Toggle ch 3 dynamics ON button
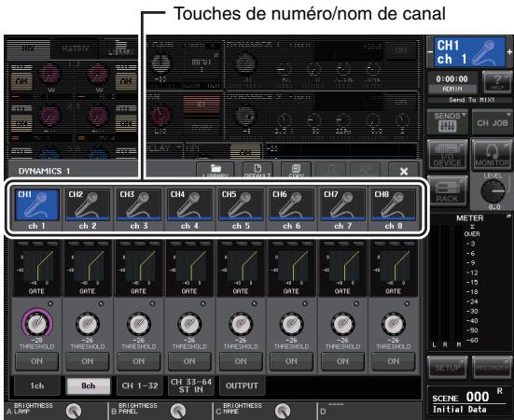This screenshot has height=420, width=514. point(139,361)
